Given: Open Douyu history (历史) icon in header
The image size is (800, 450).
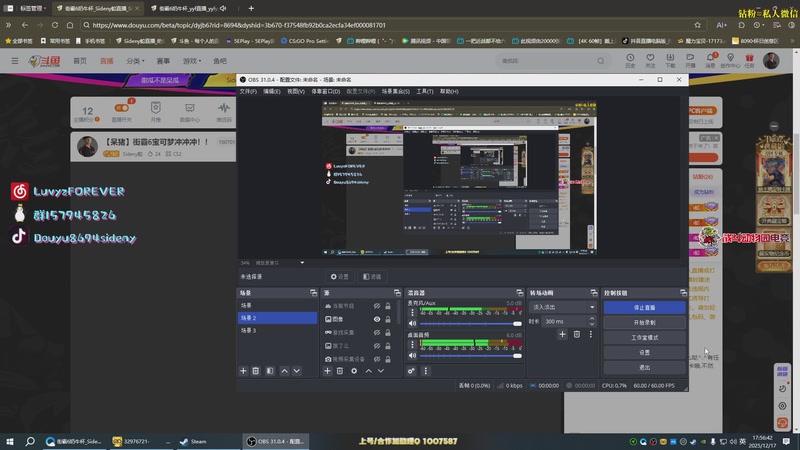Looking at the screenshot, I should pyautogui.click(x=630, y=60).
